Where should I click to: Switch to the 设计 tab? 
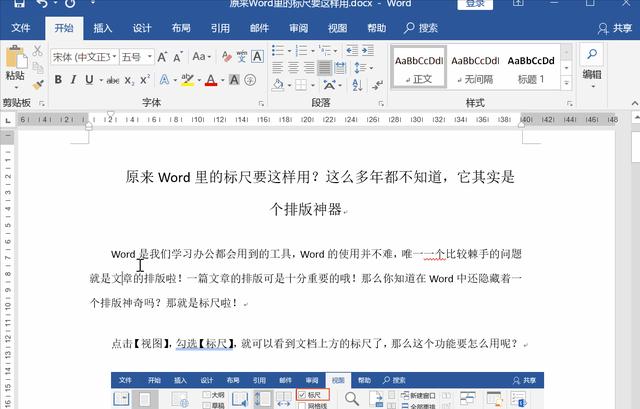[142, 28]
